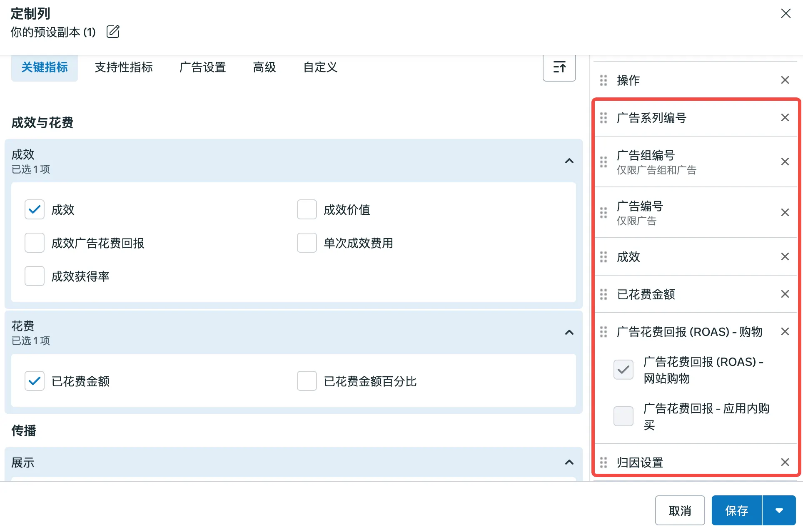Grab the drag handle for 操作
This screenshot has width=803, height=532.
[603, 80]
